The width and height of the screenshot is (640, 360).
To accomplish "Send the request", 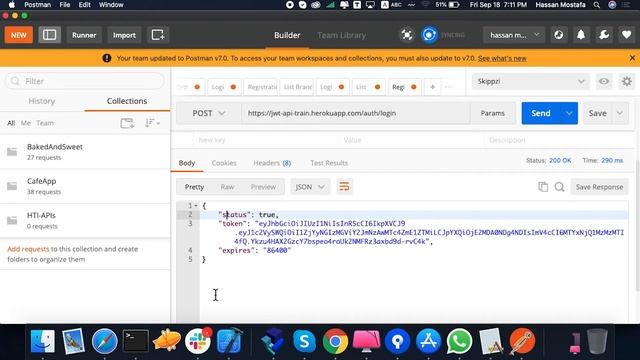I will [x=541, y=113].
